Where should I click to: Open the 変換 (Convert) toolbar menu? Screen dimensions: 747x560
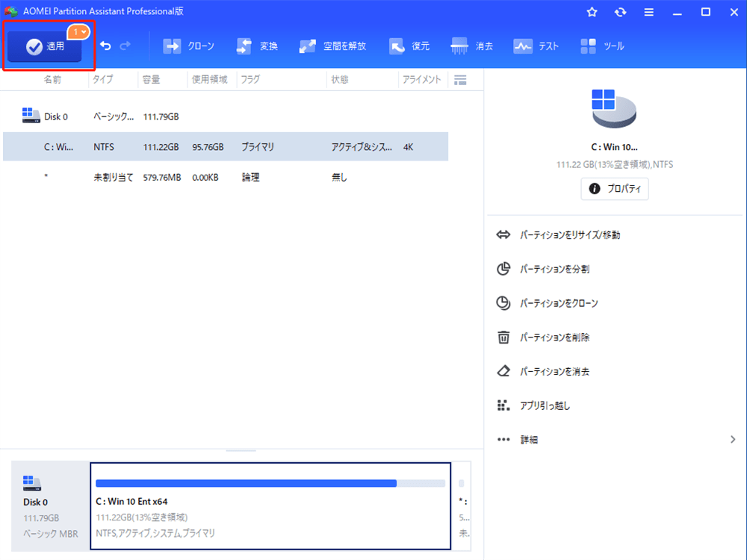257,46
